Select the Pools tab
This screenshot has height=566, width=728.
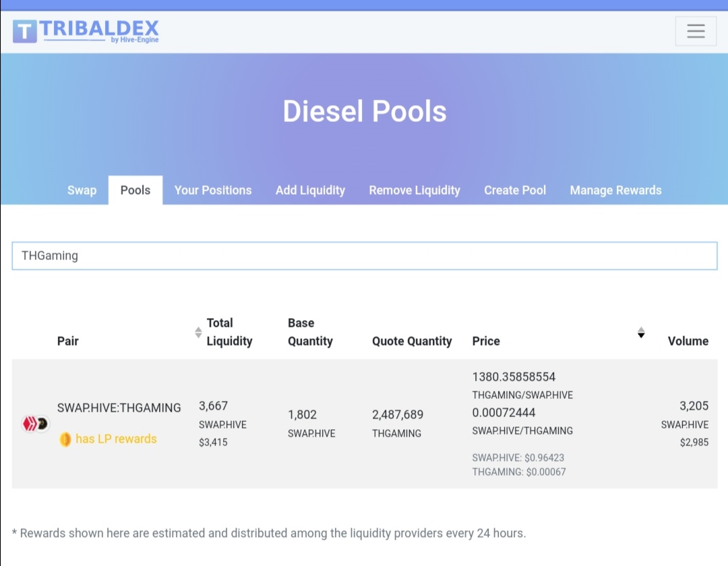click(x=135, y=190)
